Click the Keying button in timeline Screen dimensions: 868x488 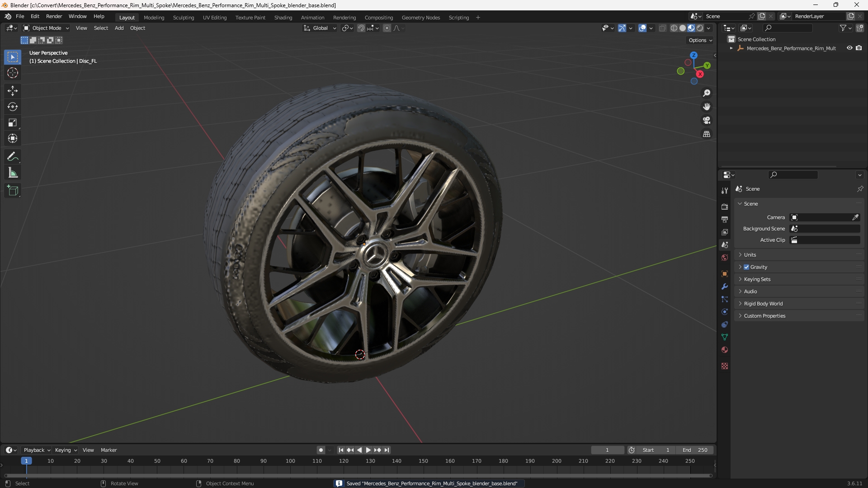coord(66,450)
